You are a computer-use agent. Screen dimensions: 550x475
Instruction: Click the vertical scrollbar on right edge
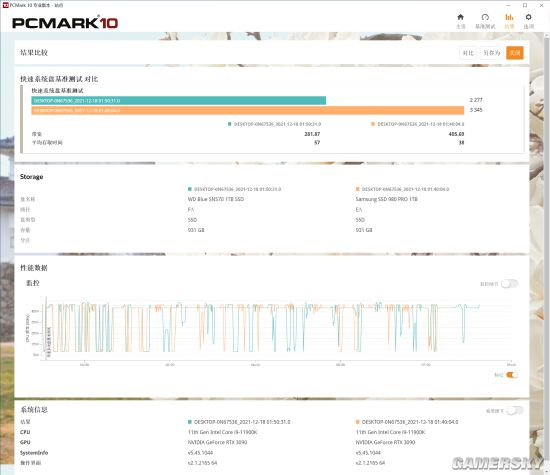(x=547, y=253)
